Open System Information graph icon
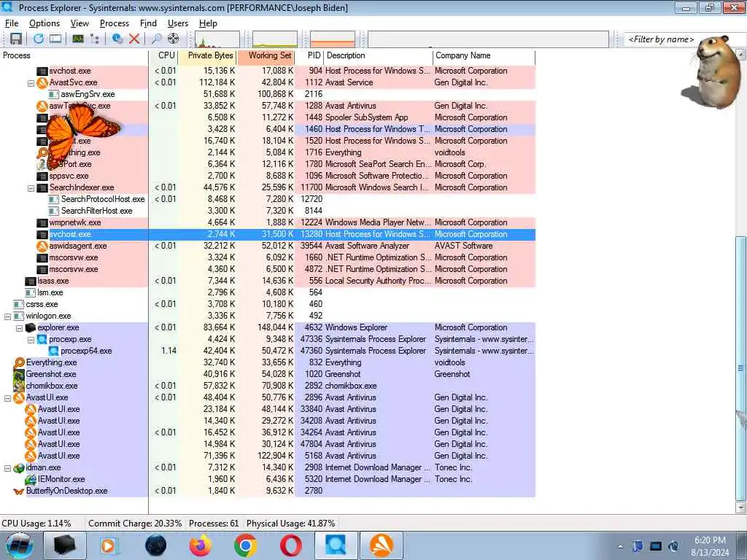Screen dimensions: 747x560 77,39
